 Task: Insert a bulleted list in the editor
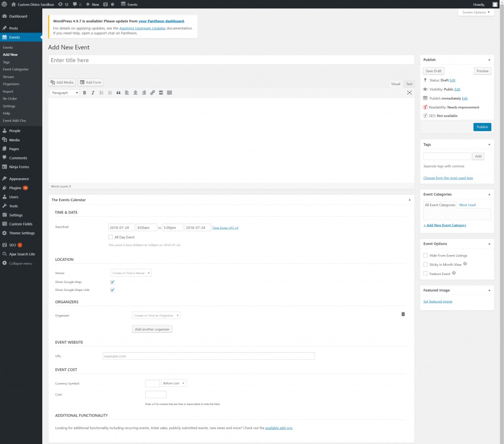[101, 93]
